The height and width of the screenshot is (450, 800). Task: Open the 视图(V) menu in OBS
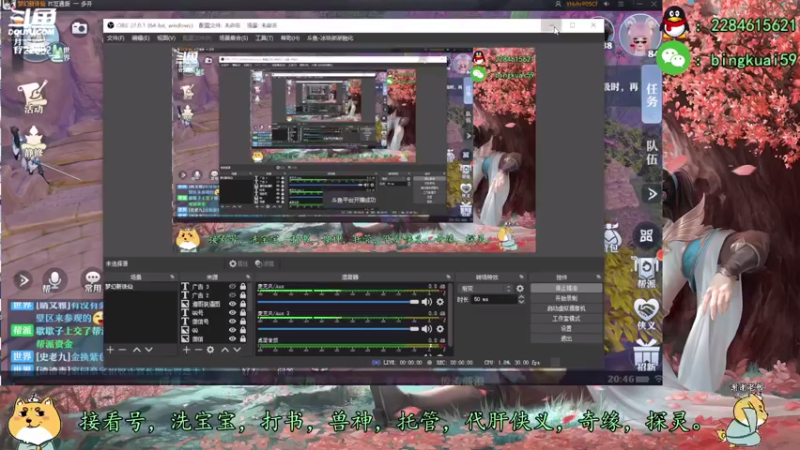click(166, 38)
